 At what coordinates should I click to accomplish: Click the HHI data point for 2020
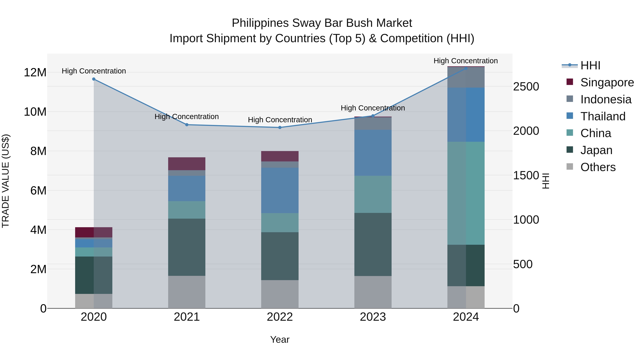[x=94, y=79]
